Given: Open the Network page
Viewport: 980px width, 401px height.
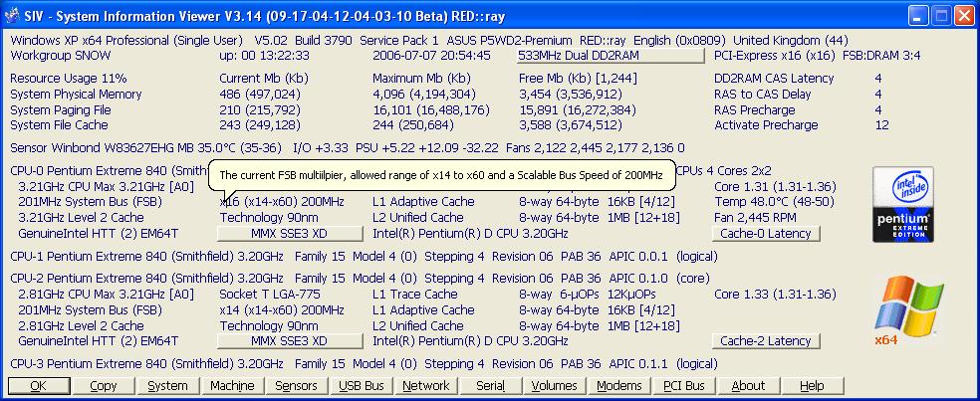Looking at the screenshot, I should coord(426,386).
